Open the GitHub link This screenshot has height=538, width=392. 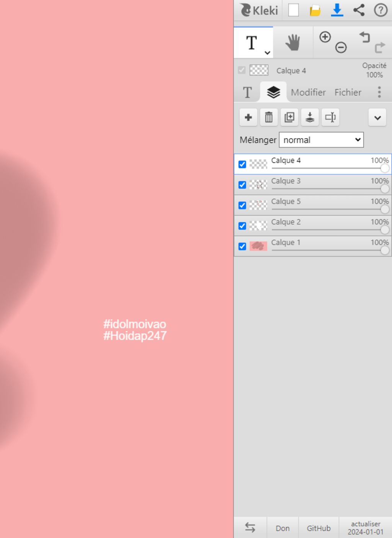point(318,528)
